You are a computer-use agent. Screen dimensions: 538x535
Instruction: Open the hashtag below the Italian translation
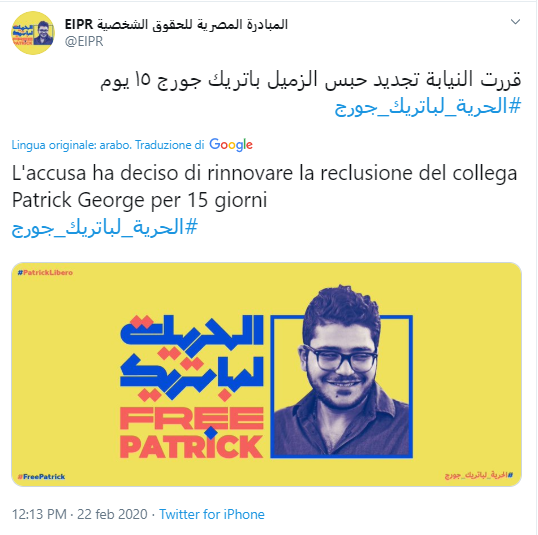point(105,228)
